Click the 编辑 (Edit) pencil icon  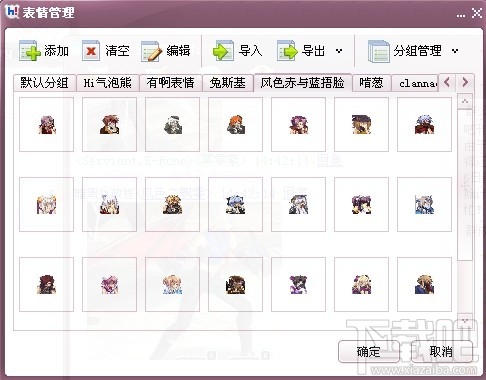(x=151, y=51)
